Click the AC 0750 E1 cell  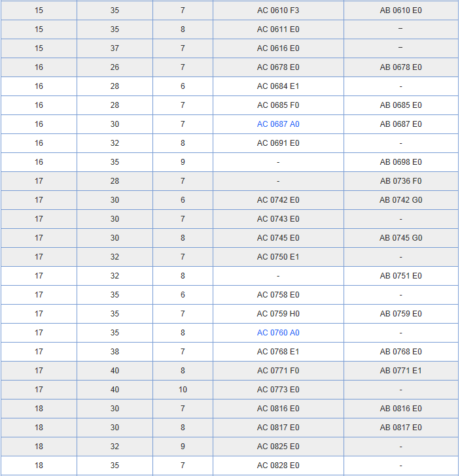point(278,257)
